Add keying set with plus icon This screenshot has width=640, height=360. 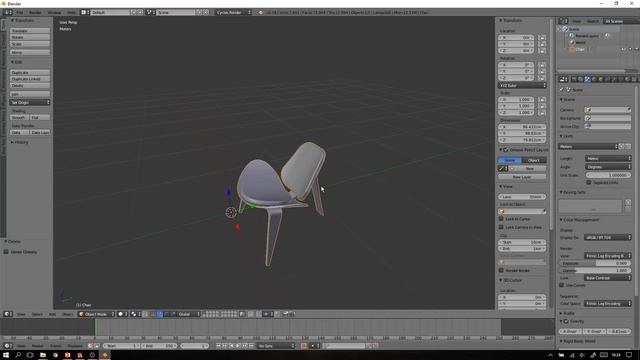[x=628, y=202]
